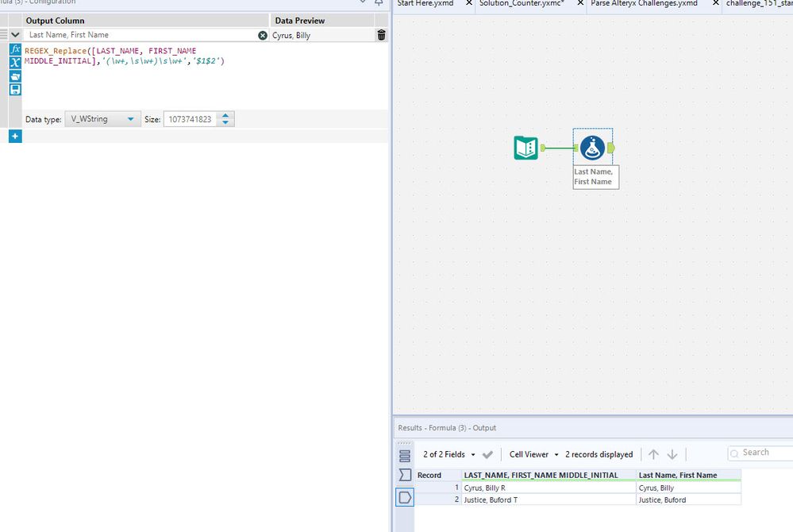Image resolution: width=793 pixels, height=532 pixels.
Task: Select the Record column header
Action: [438, 476]
